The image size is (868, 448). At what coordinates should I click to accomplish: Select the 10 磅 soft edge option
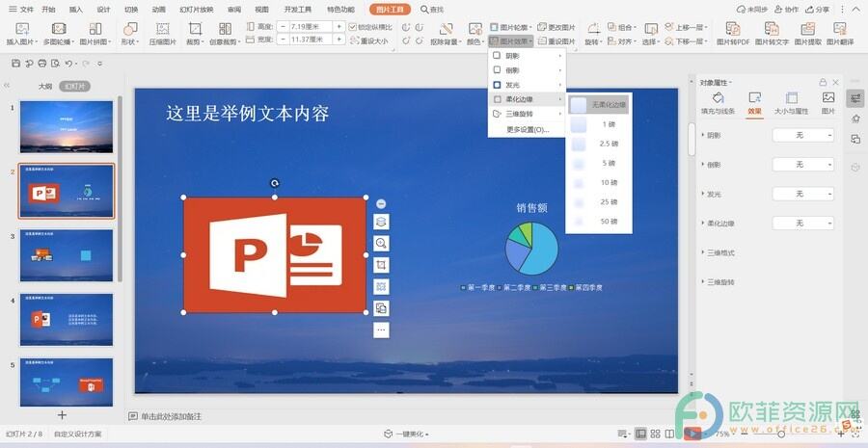[x=598, y=182]
